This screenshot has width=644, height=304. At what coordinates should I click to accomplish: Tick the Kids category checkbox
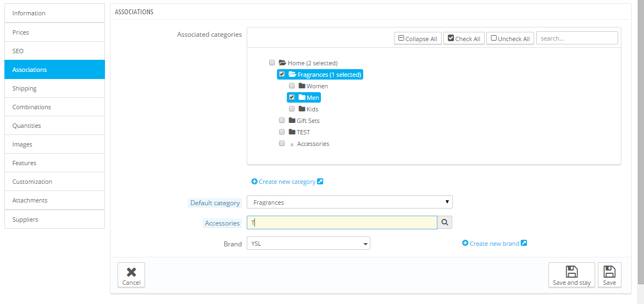click(292, 109)
